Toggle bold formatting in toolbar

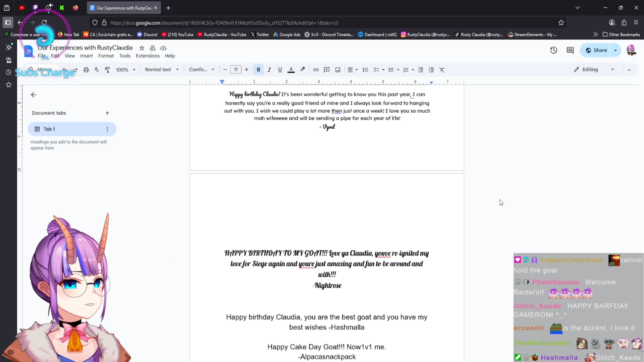(x=258, y=70)
